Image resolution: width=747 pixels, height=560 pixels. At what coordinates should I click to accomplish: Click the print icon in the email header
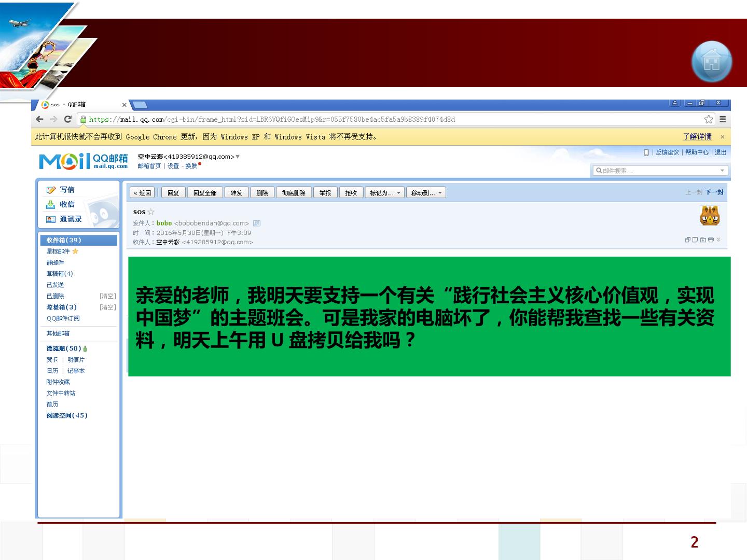click(711, 240)
